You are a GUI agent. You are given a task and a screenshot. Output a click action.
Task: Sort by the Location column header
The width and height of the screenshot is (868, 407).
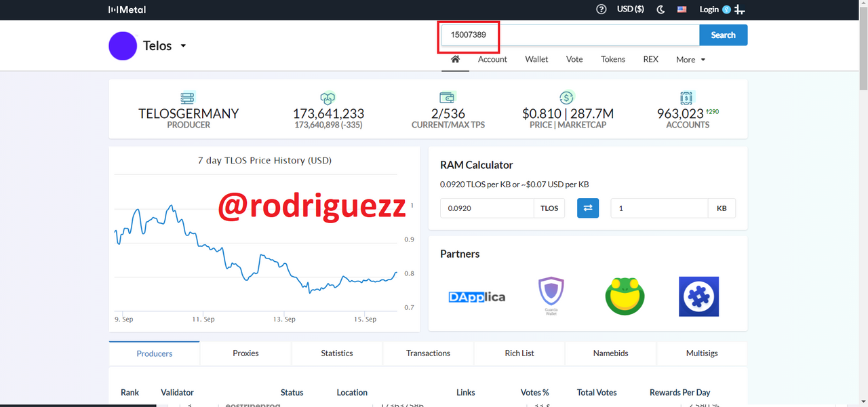(352, 393)
